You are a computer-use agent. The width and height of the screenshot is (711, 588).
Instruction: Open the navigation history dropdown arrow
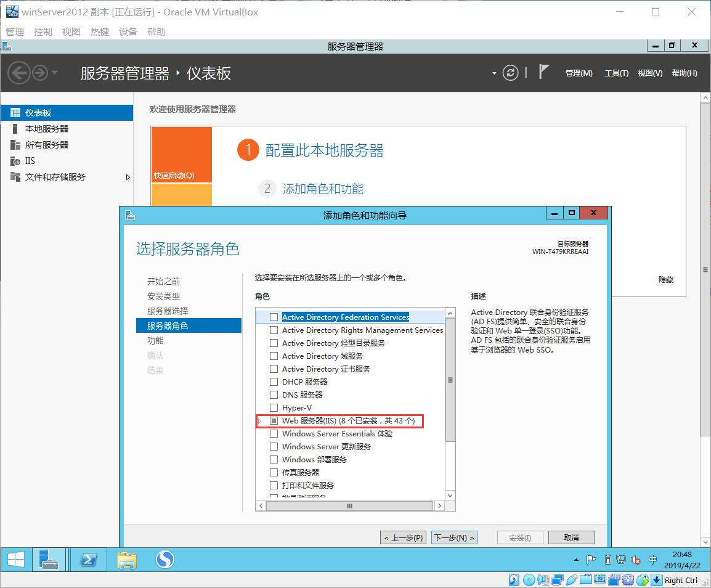click(x=55, y=73)
